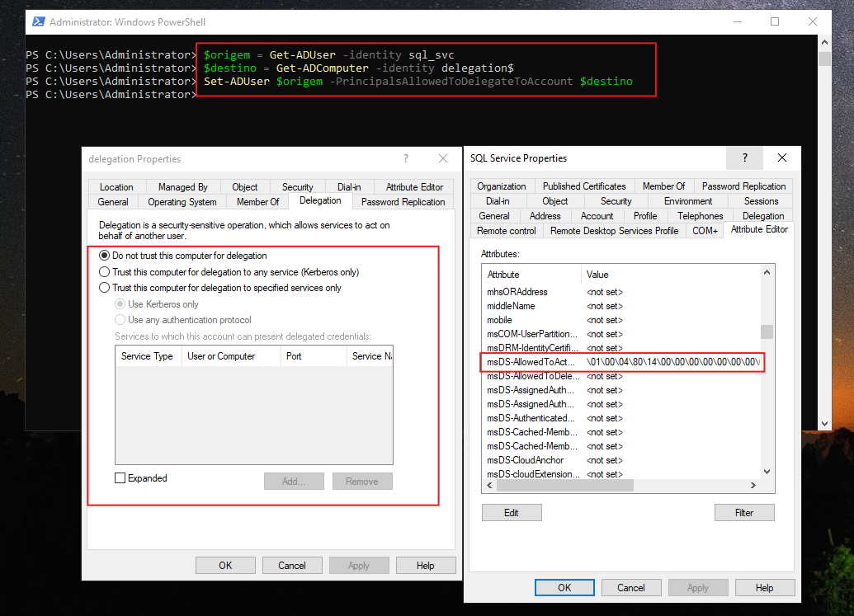Screen dimensions: 854x616
Task: Click the Edit button under Attributes
Action: (x=512, y=513)
